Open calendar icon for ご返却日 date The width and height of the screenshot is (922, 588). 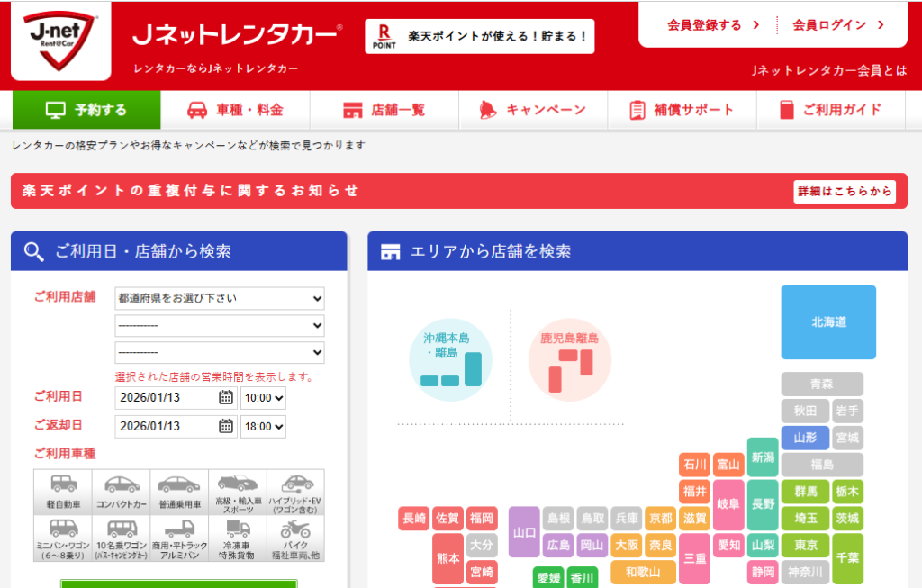[225, 426]
